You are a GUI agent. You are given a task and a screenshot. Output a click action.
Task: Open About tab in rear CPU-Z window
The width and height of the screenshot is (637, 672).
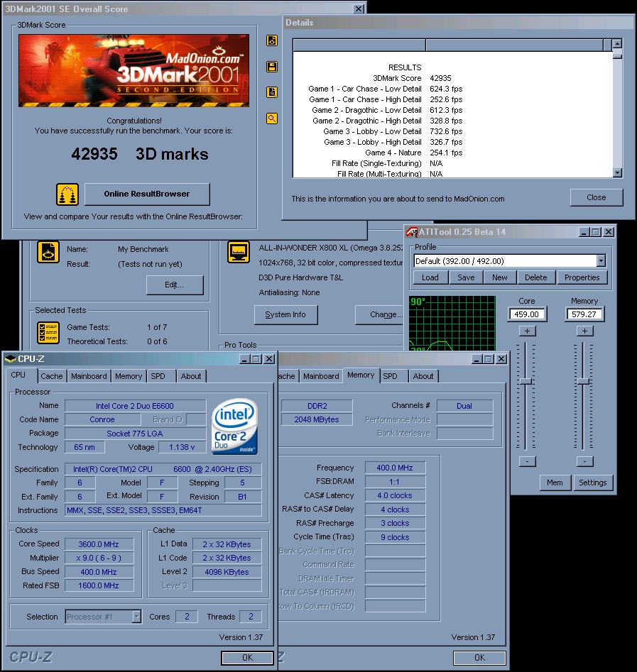423,376
